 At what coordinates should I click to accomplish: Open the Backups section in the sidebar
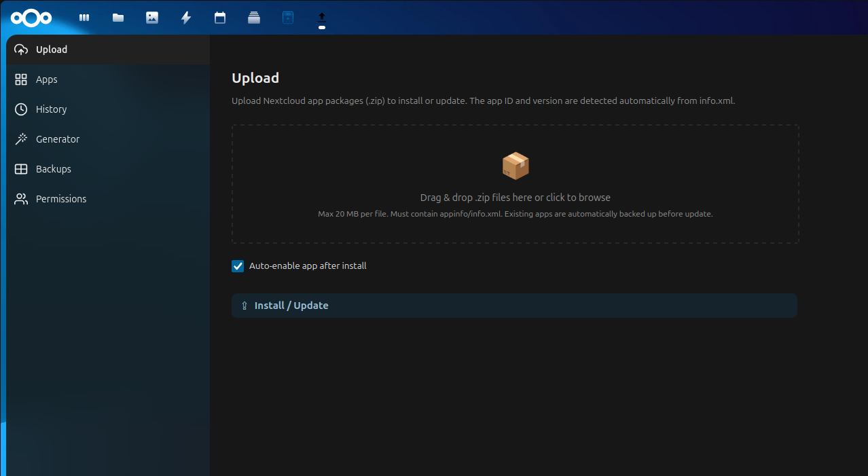(x=53, y=168)
